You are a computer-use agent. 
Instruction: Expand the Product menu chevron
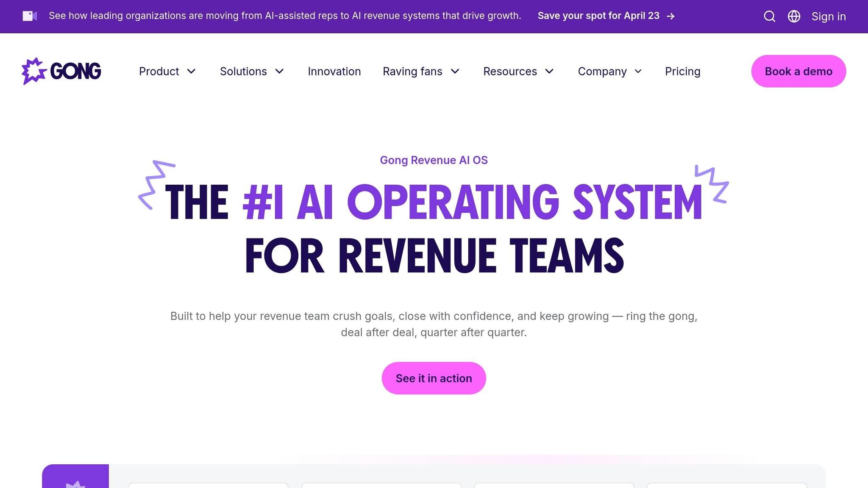[192, 71]
